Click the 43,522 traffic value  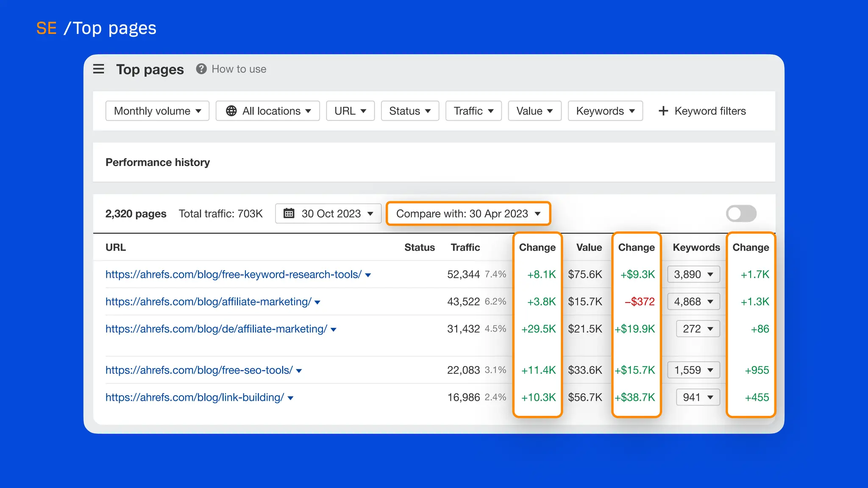[x=464, y=302]
